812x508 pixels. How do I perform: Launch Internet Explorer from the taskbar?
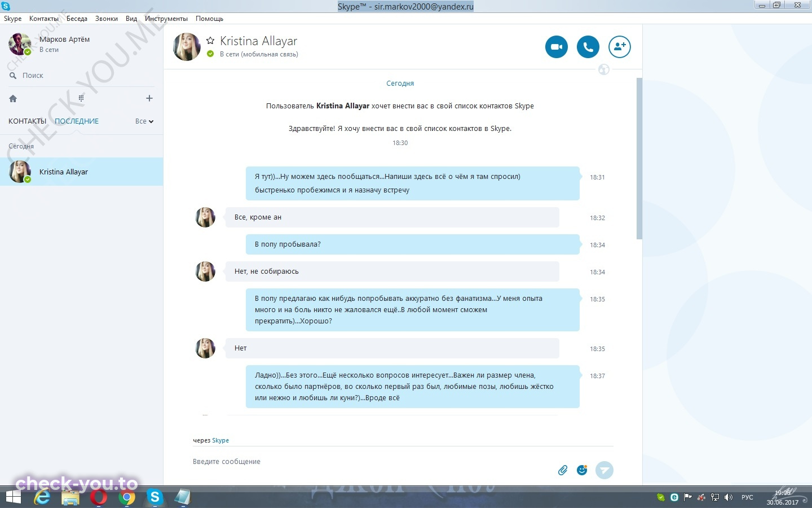pos(42,497)
